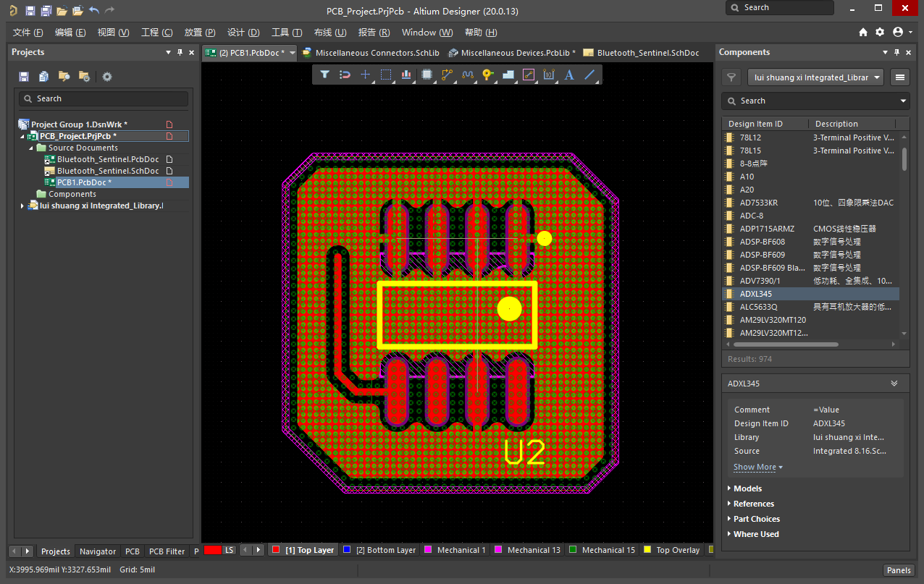Expand the Models section

[747, 488]
